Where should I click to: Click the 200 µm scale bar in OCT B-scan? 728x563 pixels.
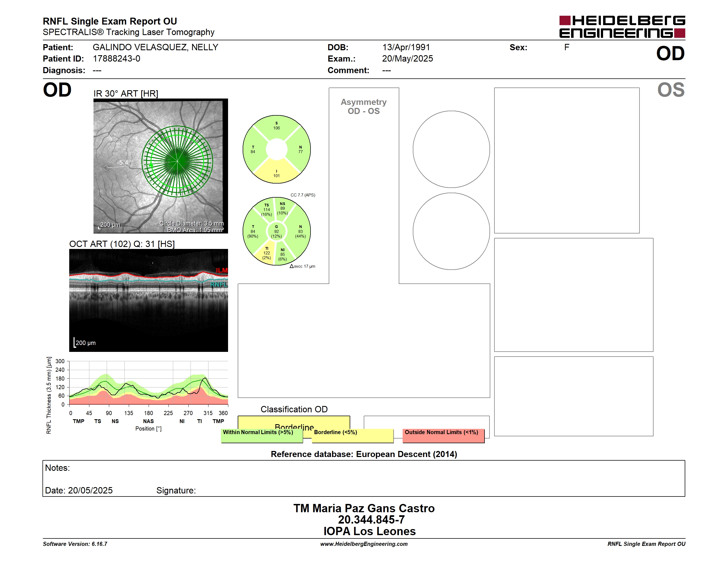pyautogui.click(x=85, y=342)
